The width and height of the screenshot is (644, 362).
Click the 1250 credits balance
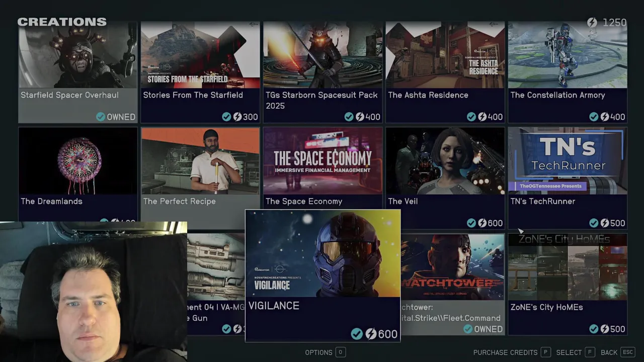point(614,23)
